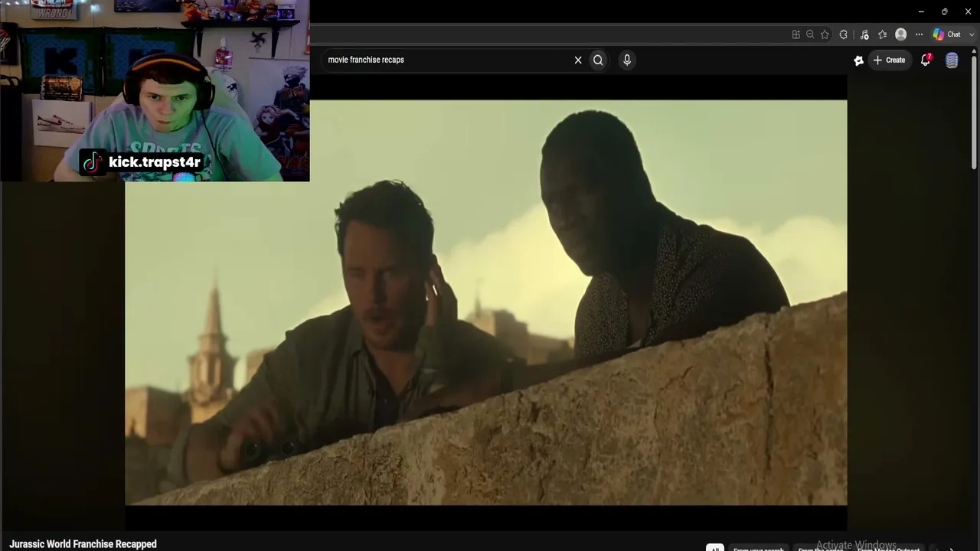Click the next arrow beside the filter chips

point(952,548)
